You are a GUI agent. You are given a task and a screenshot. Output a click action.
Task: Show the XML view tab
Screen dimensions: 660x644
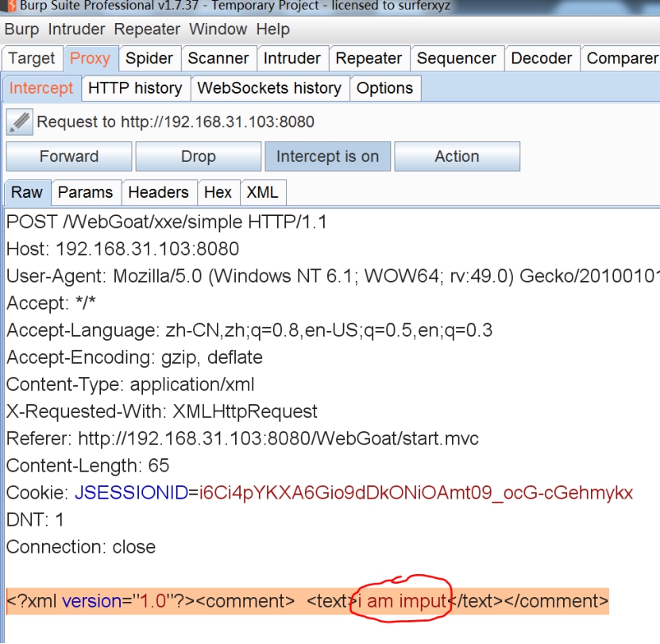point(262,192)
